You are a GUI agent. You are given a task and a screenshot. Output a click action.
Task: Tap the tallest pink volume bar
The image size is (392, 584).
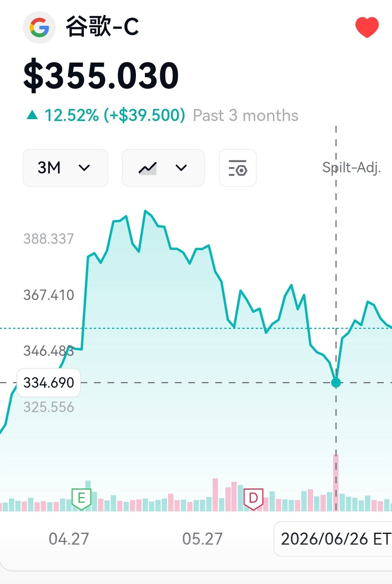336,483
